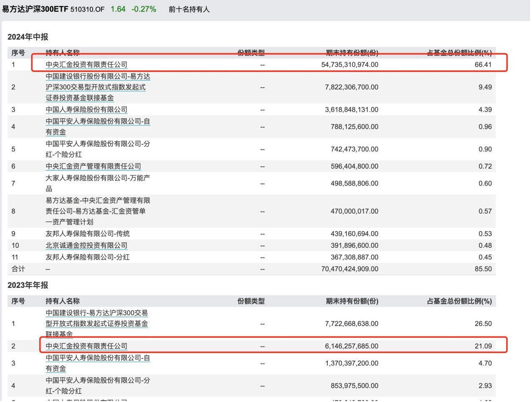Click the change percentage -0.27%
The height and width of the screenshot is (402, 532).
click(144, 9)
